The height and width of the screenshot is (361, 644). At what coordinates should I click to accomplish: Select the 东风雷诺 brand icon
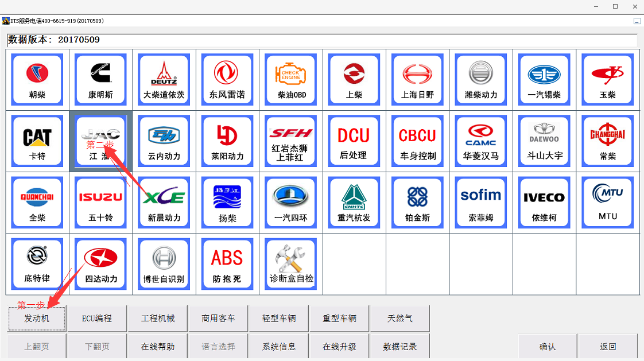click(227, 80)
